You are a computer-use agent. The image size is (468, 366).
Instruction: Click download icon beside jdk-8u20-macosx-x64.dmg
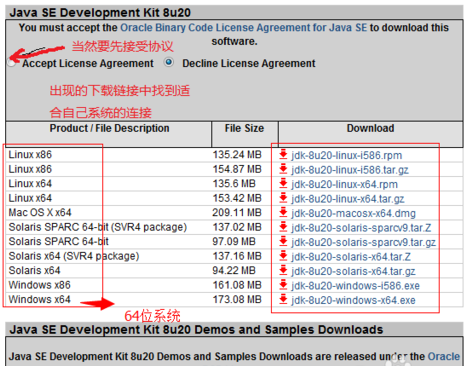coord(283,212)
